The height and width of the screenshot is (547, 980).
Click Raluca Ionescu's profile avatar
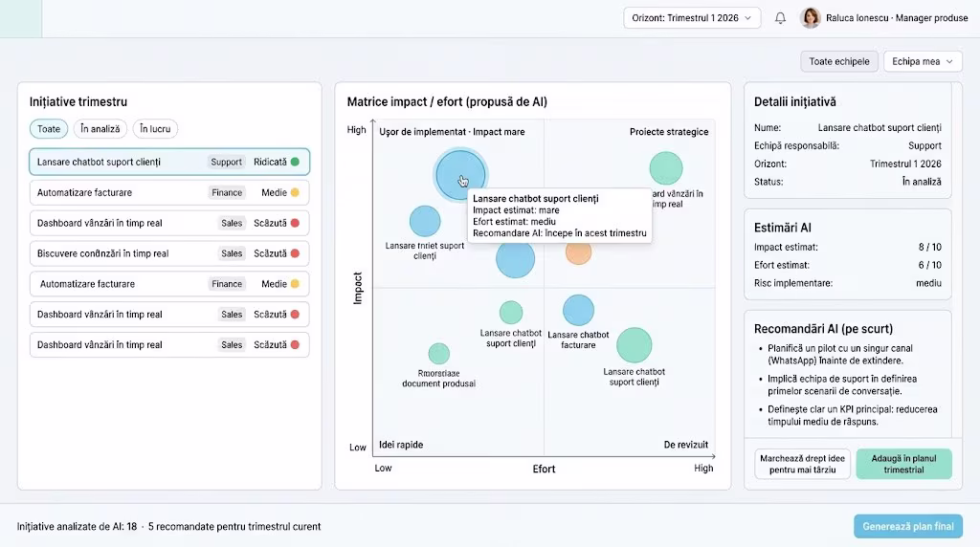(x=811, y=18)
